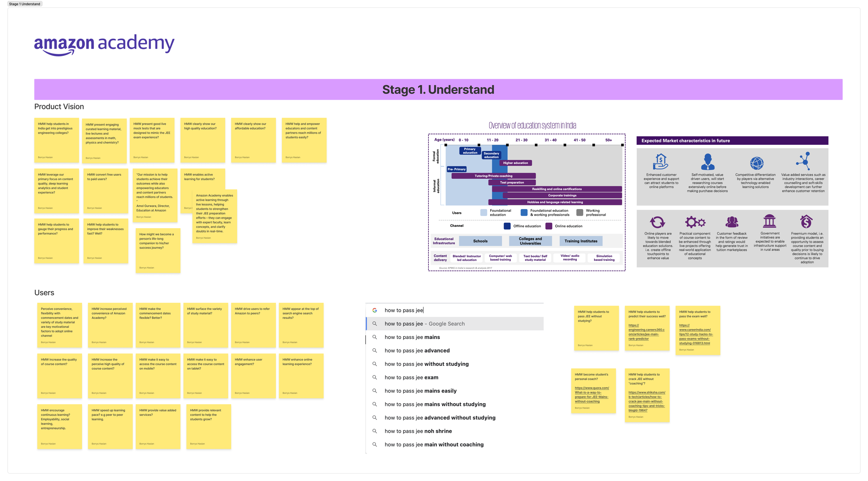
Task: Select sticky note 'HMW become student's personal coach?'
Action: click(x=593, y=391)
